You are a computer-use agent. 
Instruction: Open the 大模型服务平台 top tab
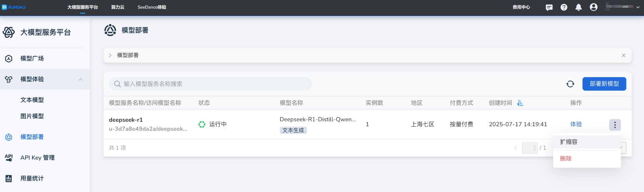[x=82, y=7]
